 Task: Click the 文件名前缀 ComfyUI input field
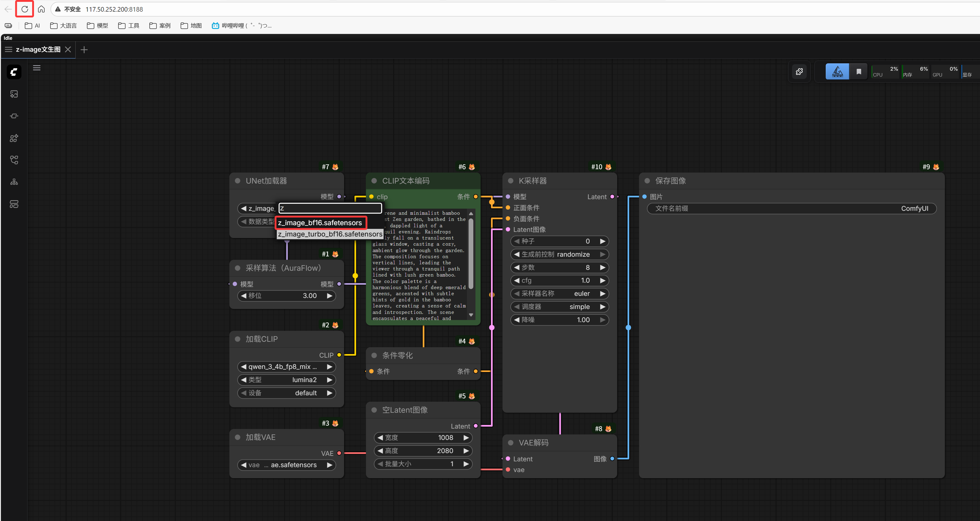click(791, 208)
